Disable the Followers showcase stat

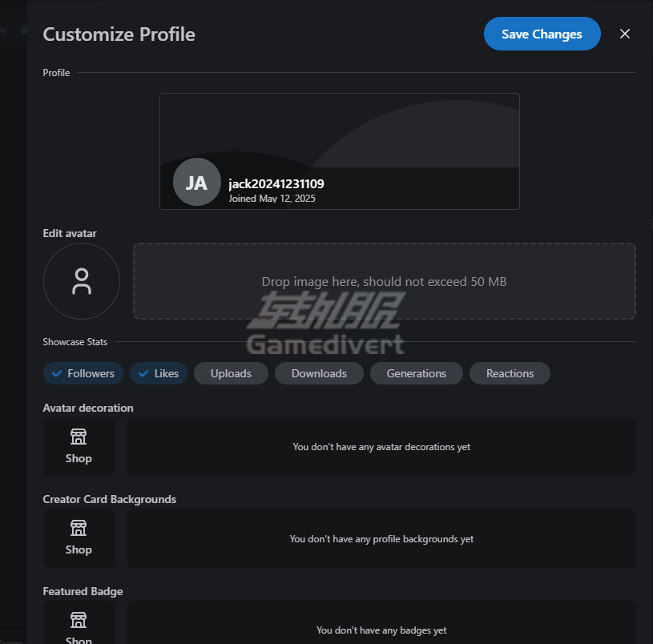(x=83, y=373)
